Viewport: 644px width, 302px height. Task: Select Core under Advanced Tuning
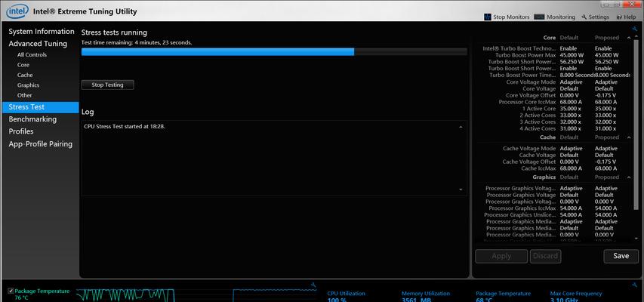pos(23,65)
